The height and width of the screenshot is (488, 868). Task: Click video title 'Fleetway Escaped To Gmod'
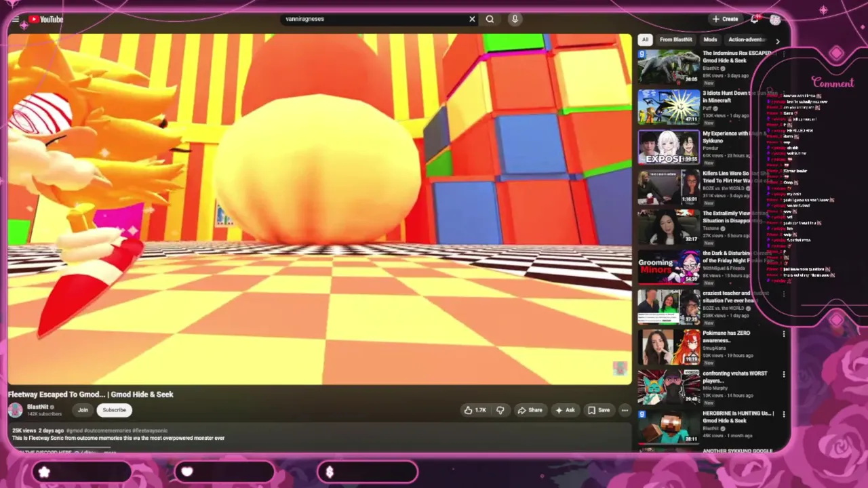coord(91,394)
